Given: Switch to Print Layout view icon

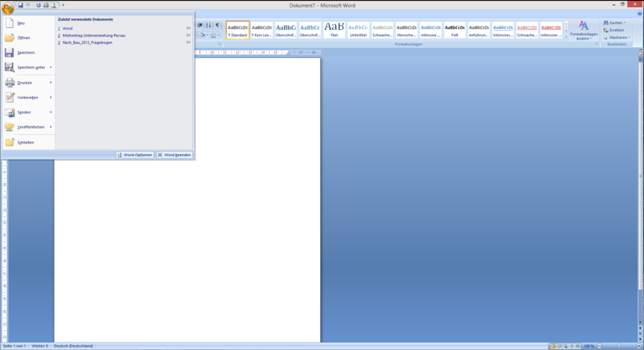Looking at the screenshot, I should tap(553, 346).
